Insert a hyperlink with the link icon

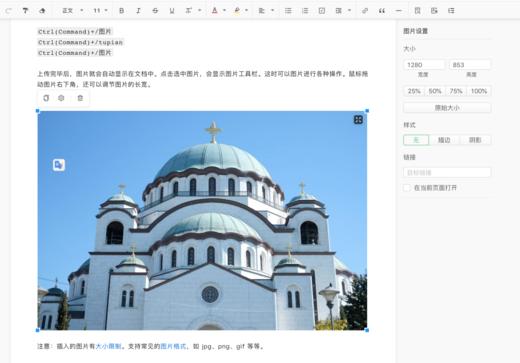365,11
